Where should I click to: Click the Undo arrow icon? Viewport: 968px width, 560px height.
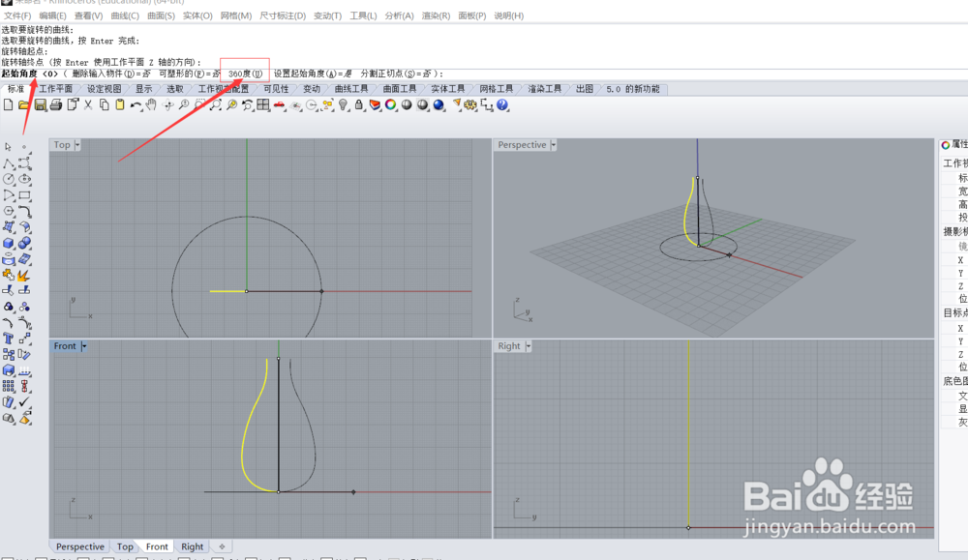(x=136, y=104)
